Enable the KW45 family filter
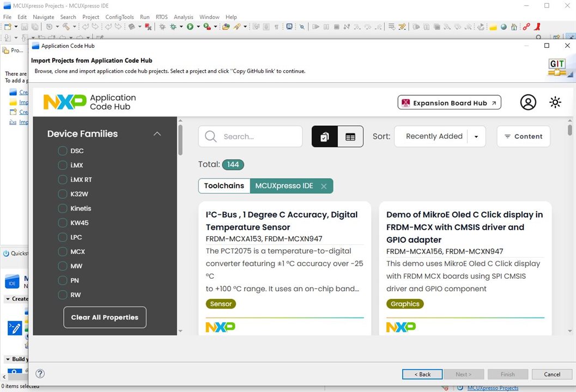Image resolution: width=576 pixels, height=392 pixels. [63, 223]
